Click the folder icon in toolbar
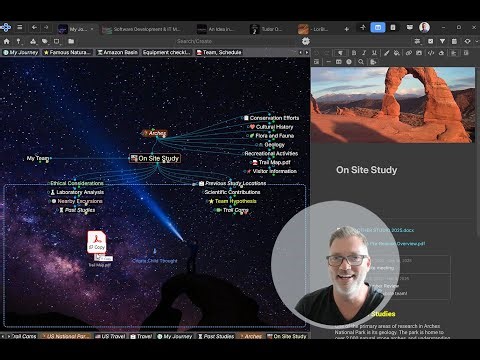Image resolution: width=480 pixels, height=360 pixels. (x=71, y=41)
